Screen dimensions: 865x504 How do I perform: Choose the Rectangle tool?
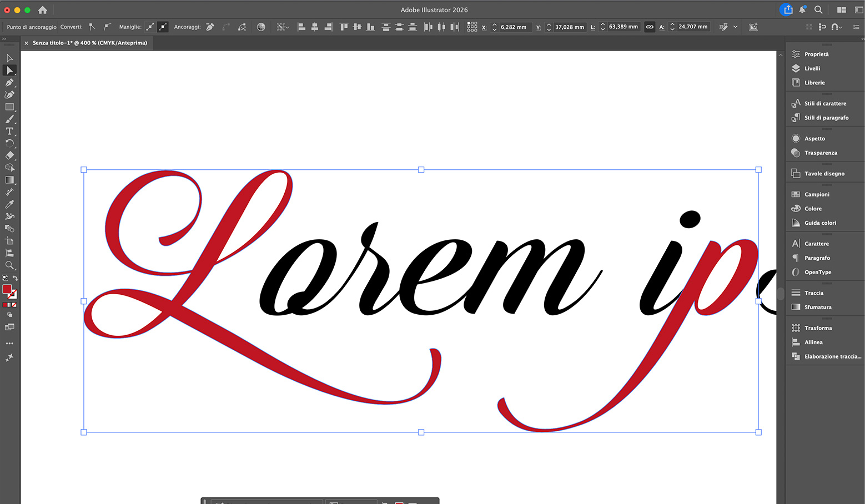tap(9, 107)
